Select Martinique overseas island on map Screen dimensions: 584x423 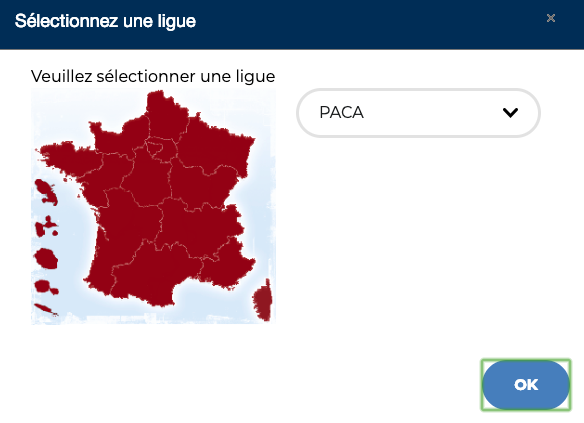[x=46, y=192]
